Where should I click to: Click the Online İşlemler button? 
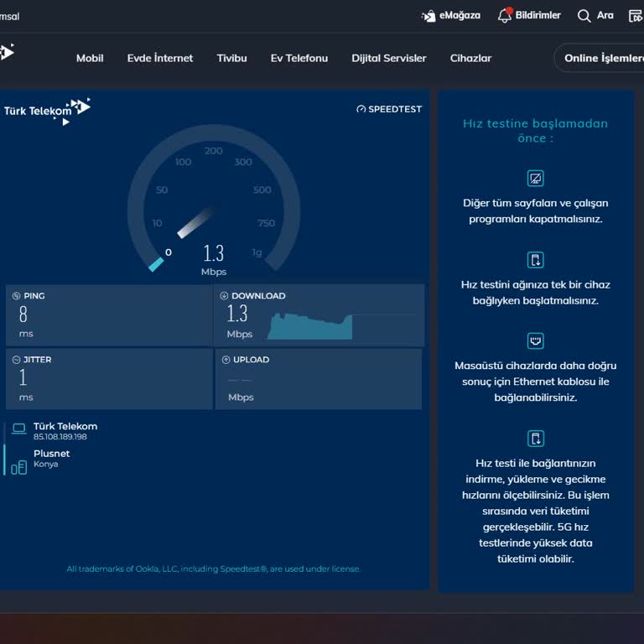coord(600,58)
